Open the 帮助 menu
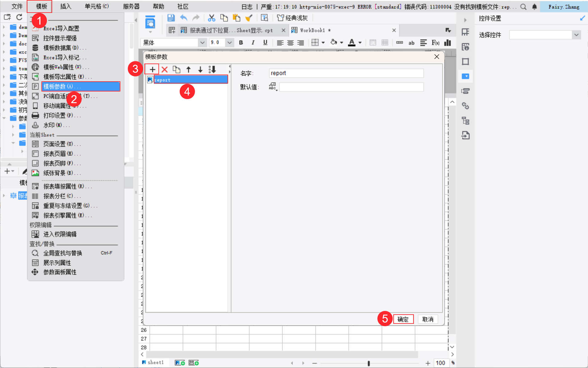Viewport: 588px width, 368px height. coord(158,6)
